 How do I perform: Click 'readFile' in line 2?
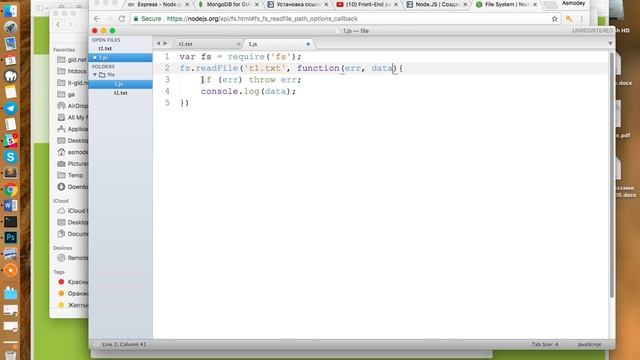[x=217, y=68]
